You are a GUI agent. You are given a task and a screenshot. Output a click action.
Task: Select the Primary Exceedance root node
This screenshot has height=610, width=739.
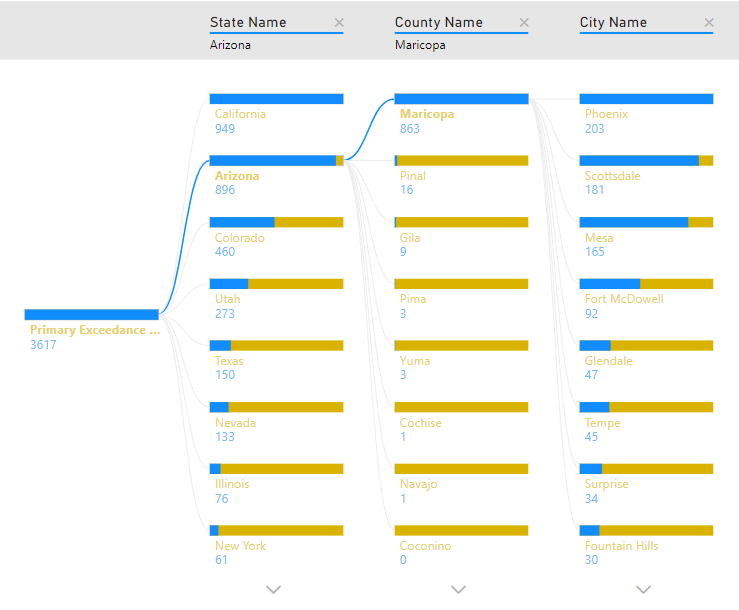[91, 315]
